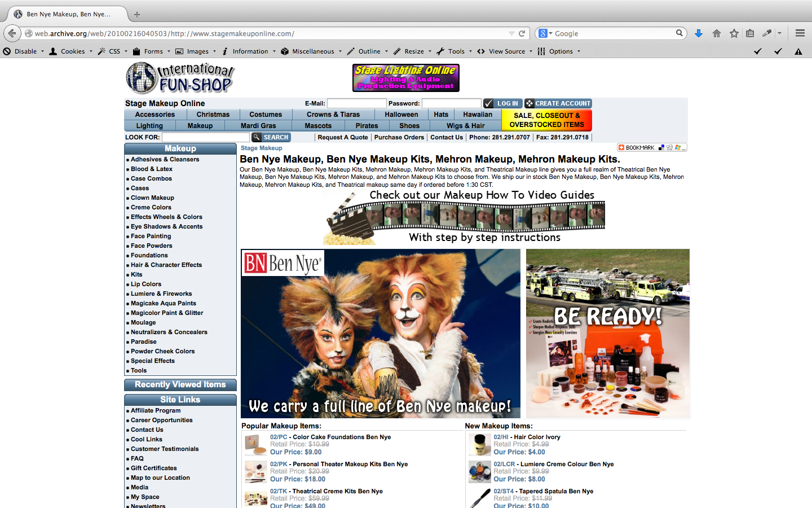Open the Firefox hamburger menu

pyautogui.click(x=800, y=33)
